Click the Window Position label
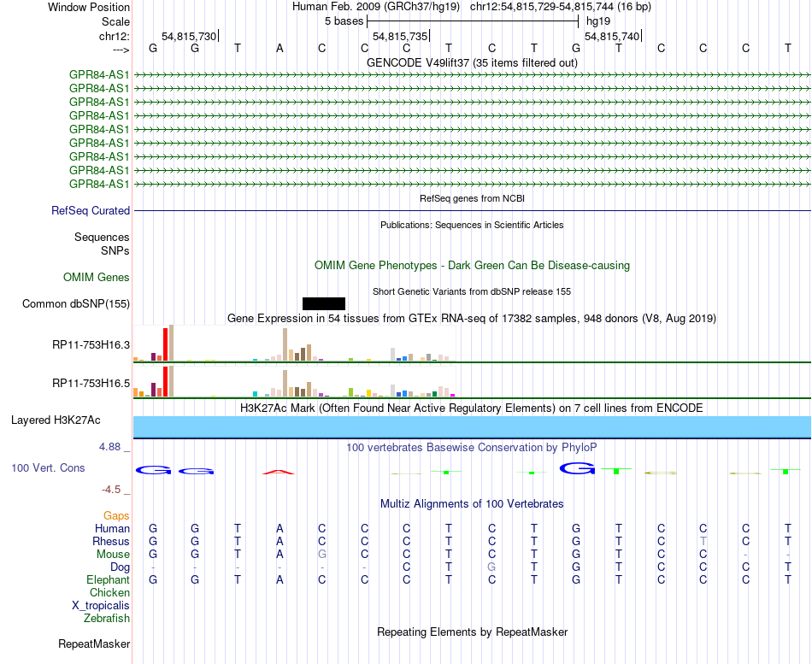This screenshot has width=812, height=664. [x=89, y=7]
